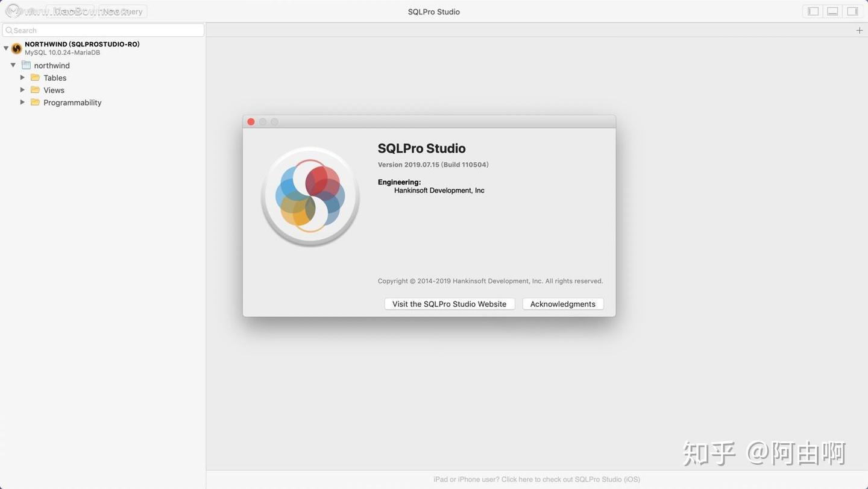
Task: Toggle the left sidebar panel icon
Action: pyautogui.click(x=813, y=11)
